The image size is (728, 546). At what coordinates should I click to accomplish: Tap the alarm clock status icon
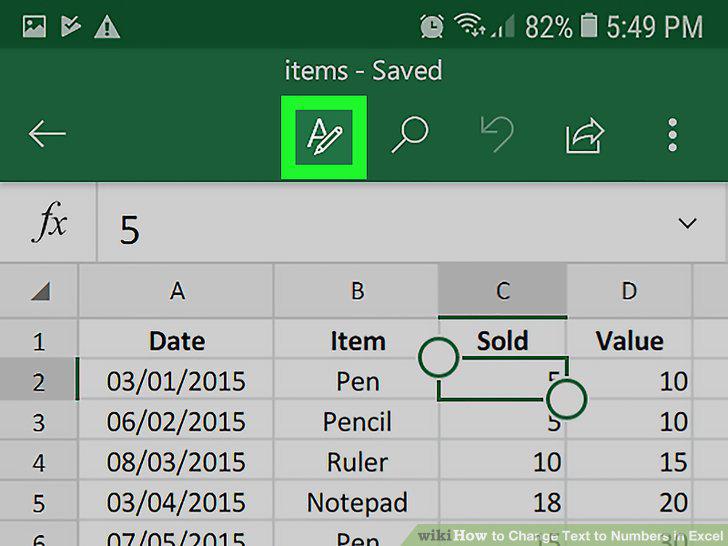[x=431, y=26]
